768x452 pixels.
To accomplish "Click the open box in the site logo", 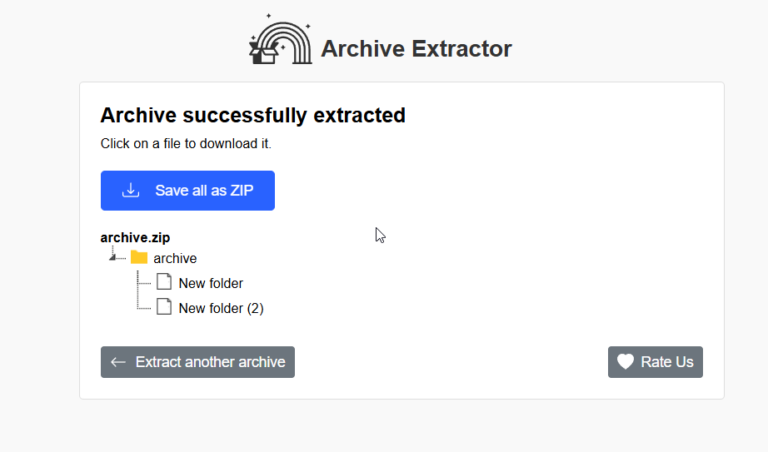I will (x=263, y=54).
